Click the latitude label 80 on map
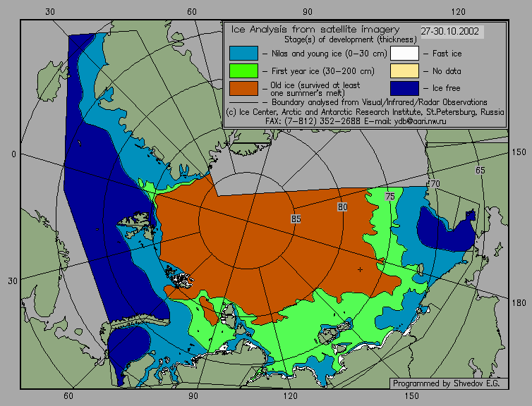Image resolution: width=532 pixels, height=406 pixels. click(342, 207)
